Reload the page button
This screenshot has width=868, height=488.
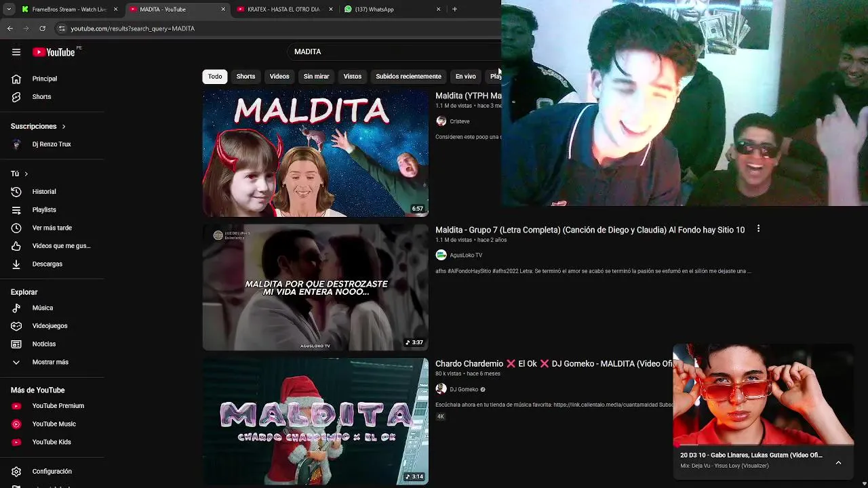42,28
